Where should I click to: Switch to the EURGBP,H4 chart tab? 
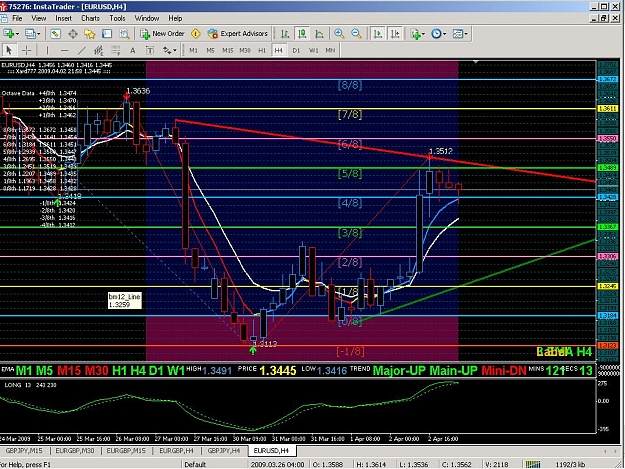pos(177,451)
